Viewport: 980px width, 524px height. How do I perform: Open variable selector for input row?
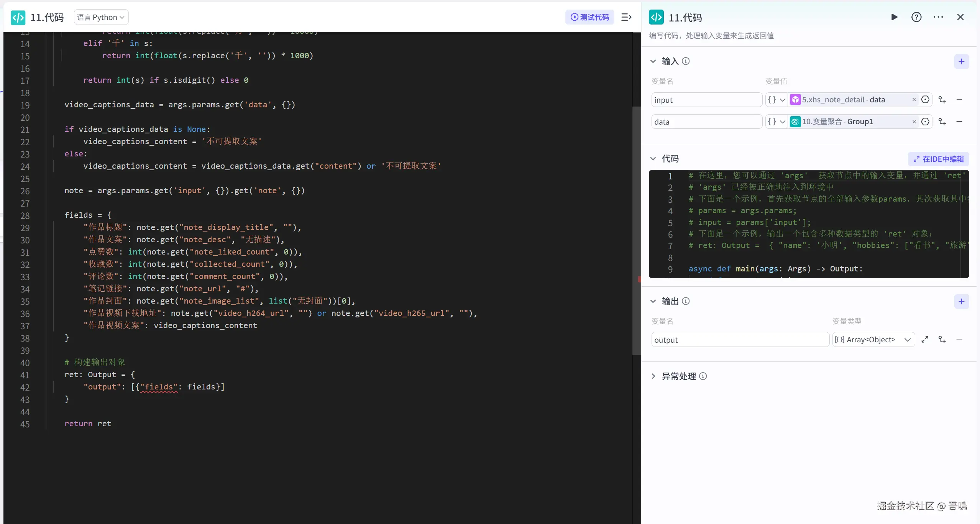pos(925,100)
